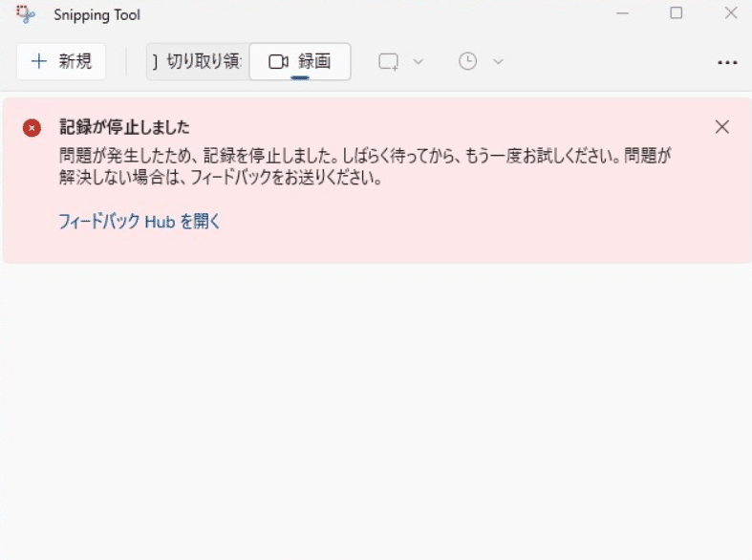
Task: Click the delay timer clock icon
Action: click(x=467, y=61)
